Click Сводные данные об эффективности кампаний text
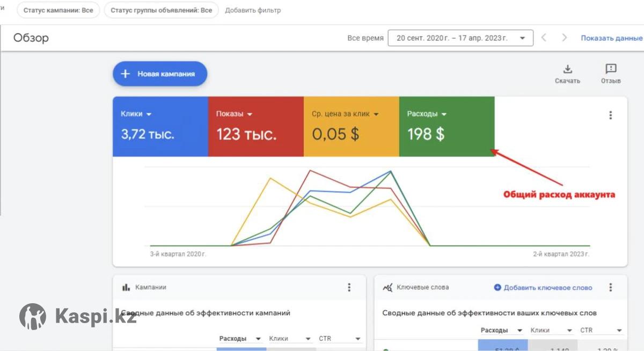This screenshot has height=351, width=644. coord(206,313)
